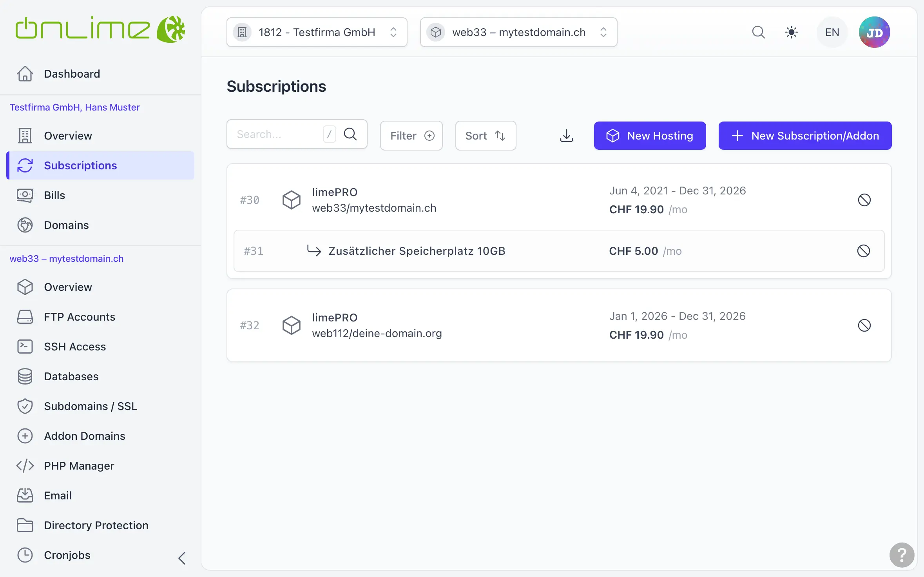
Task: Open Email page
Action: tap(100, 495)
